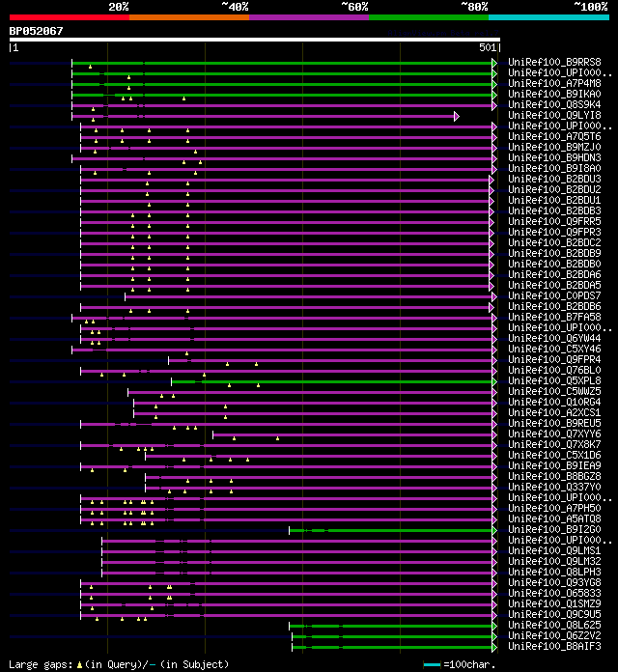
Task: Select the UniRef100_B2BDU1 label
Action: (x=554, y=200)
